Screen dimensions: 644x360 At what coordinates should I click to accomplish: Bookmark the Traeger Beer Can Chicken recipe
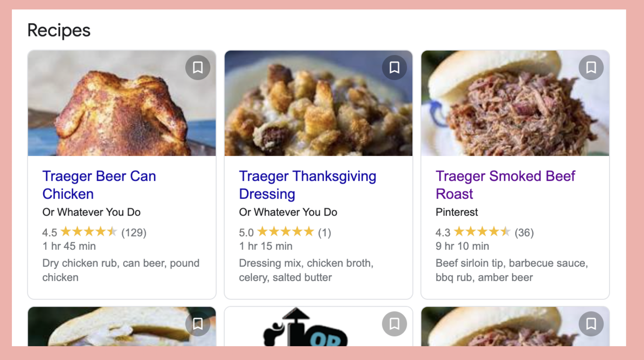[198, 68]
